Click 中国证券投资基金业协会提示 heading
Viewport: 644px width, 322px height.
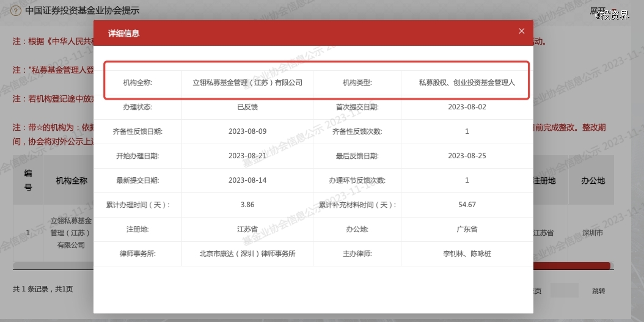coord(82,10)
